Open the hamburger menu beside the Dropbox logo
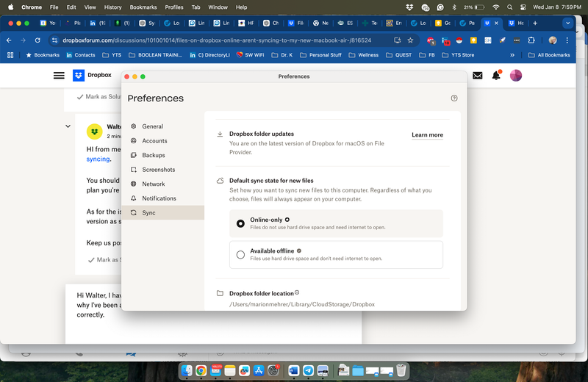588x382 pixels. [x=59, y=76]
